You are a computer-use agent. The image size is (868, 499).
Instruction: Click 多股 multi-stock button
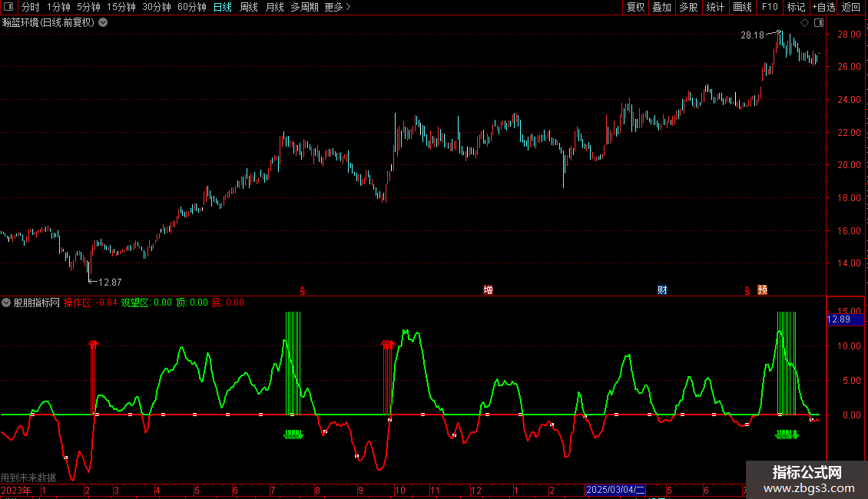click(x=689, y=7)
